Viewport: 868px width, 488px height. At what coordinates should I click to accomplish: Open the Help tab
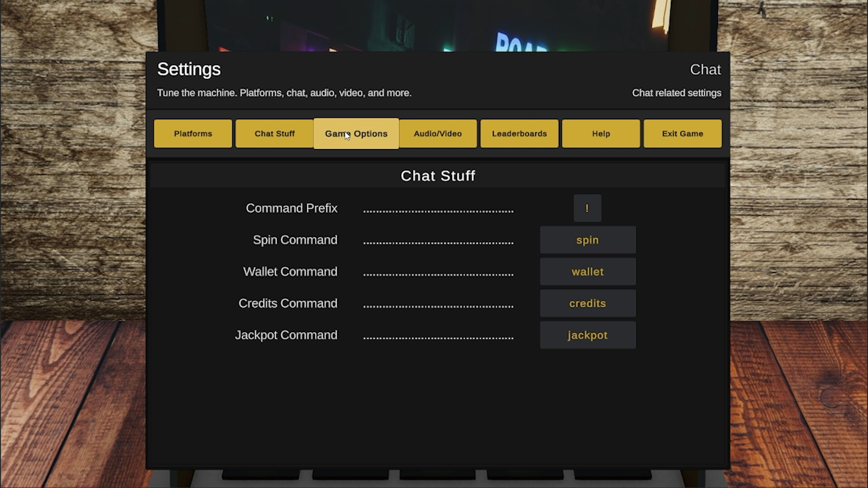click(x=601, y=133)
